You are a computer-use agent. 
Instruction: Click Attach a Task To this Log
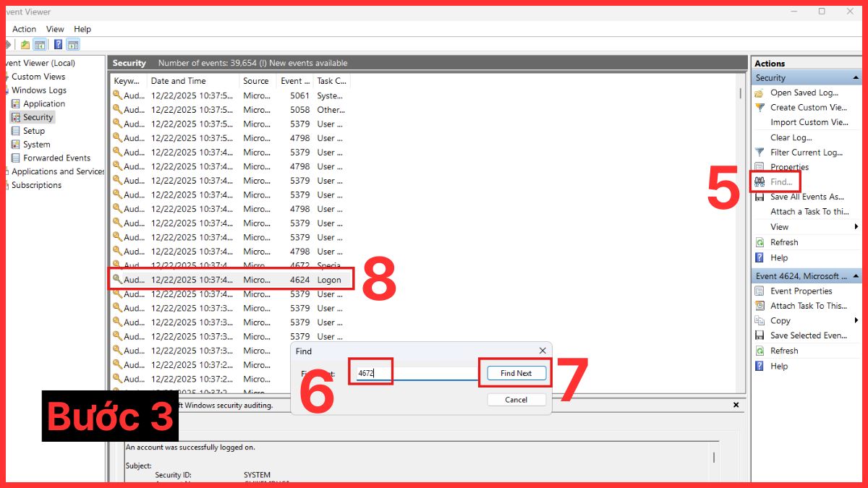click(809, 212)
